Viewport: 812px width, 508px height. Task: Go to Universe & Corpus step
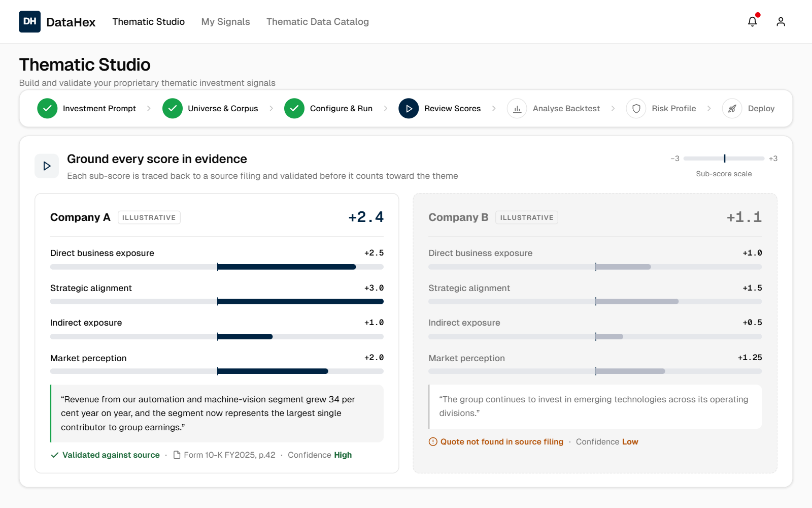pyautogui.click(x=223, y=108)
